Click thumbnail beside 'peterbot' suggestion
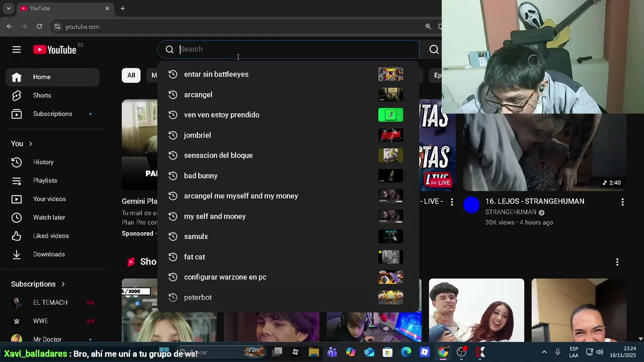Image resolution: width=644 pixels, height=362 pixels. pos(390,297)
